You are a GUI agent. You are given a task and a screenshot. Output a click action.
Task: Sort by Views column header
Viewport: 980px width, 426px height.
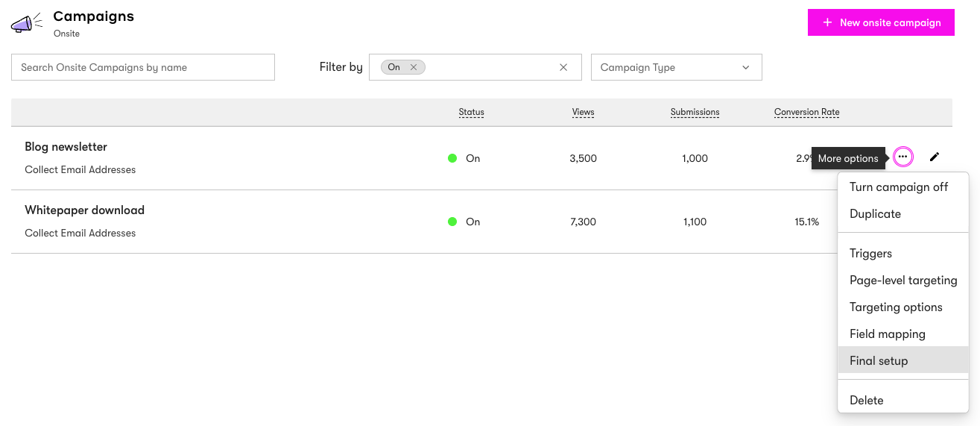tap(583, 112)
